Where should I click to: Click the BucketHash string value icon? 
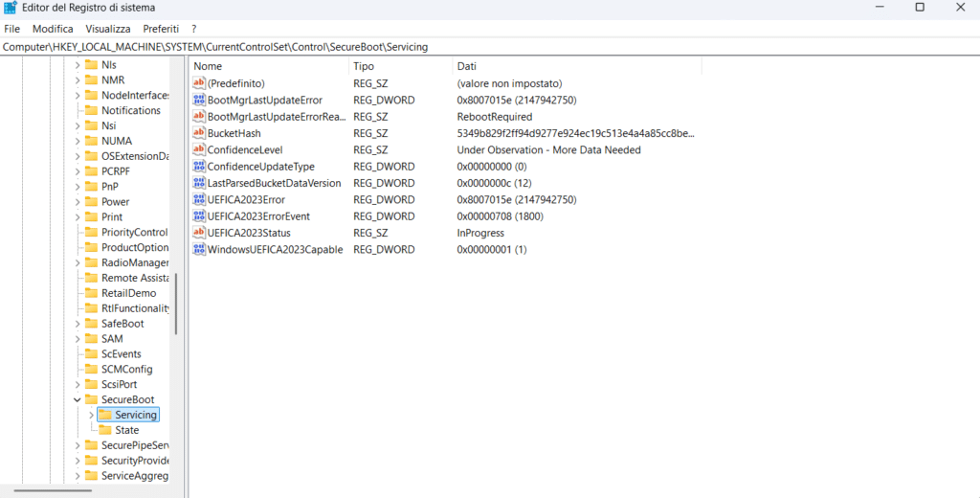199,133
